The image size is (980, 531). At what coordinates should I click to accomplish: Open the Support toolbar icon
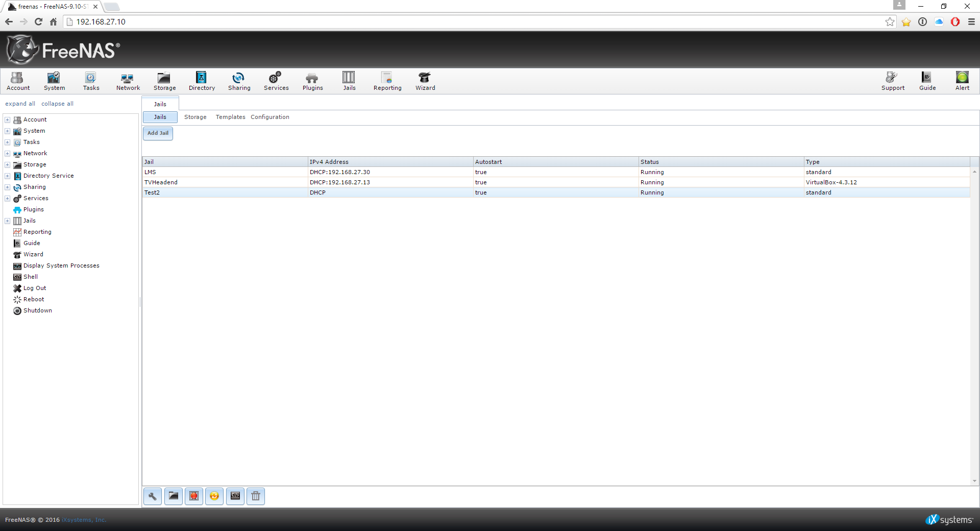(893, 81)
